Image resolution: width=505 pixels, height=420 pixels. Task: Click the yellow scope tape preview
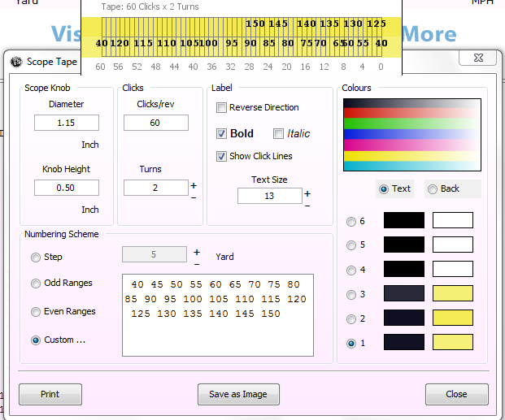tap(242, 37)
